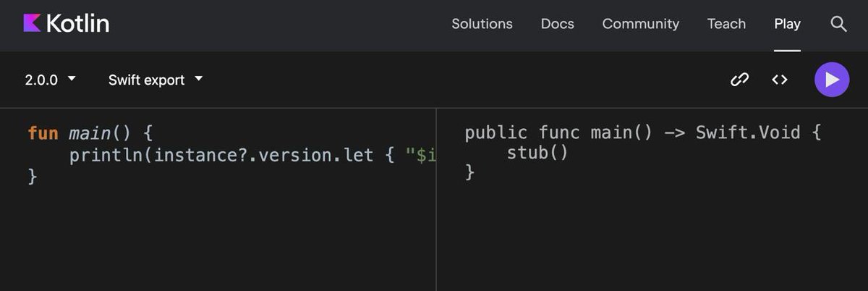Open embed code via angle brackets icon
This screenshot has width=868, height=291.
[780, 80]
